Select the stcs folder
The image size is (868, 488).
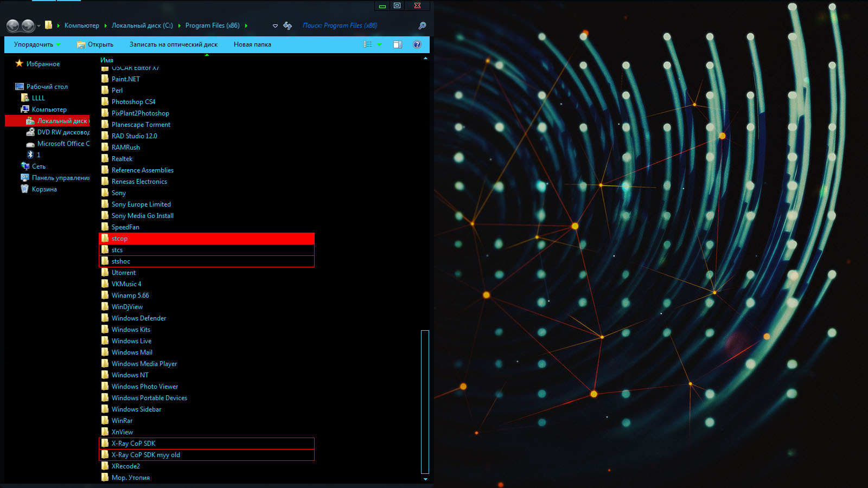pyautogui.click(x=207, y=250)
